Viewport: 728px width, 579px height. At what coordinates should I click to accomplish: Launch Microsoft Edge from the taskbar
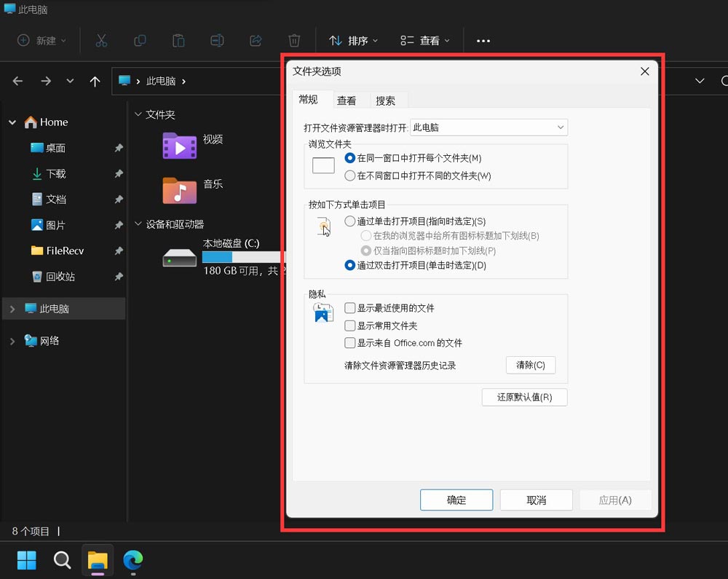[132, 560]
